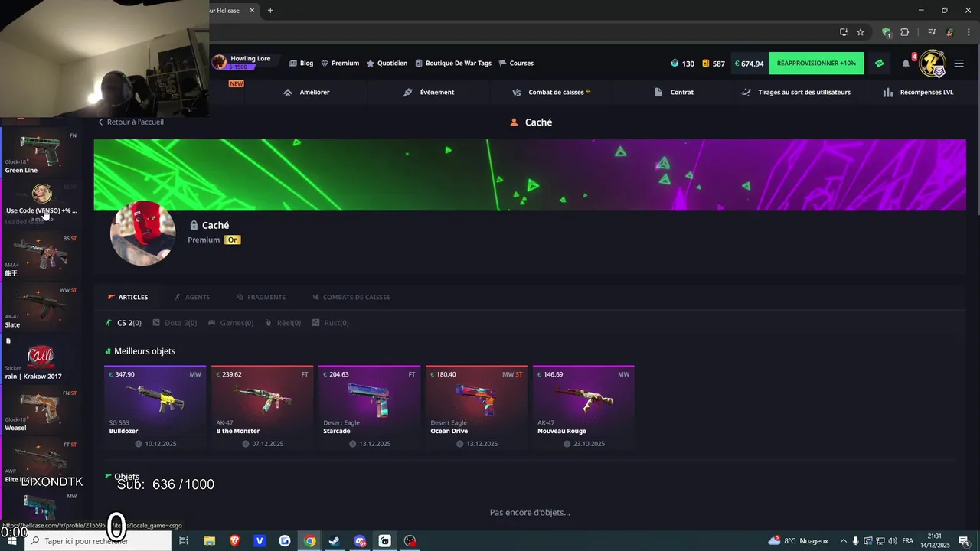Screen dimensions: 980x551
Task: Click the AK-47 Slate live drop
Action: (41, 307)
